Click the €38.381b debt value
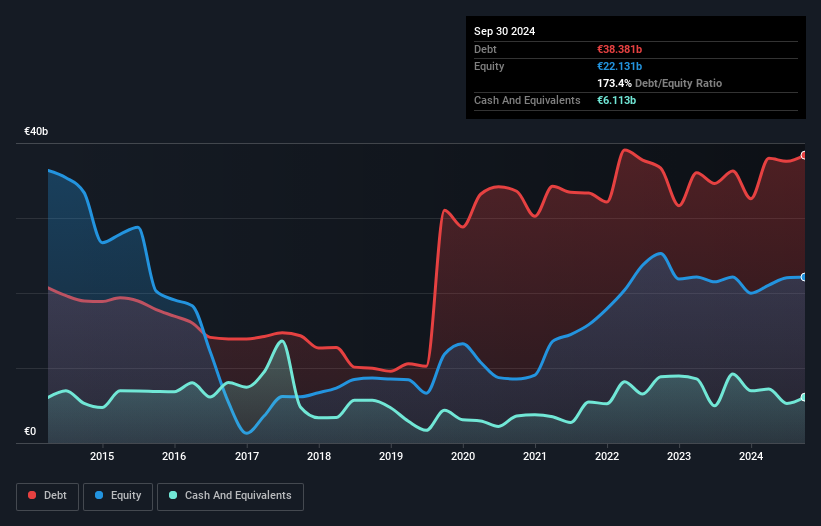Viewport: 821px width, 526px height. click(x=619, y=49)
